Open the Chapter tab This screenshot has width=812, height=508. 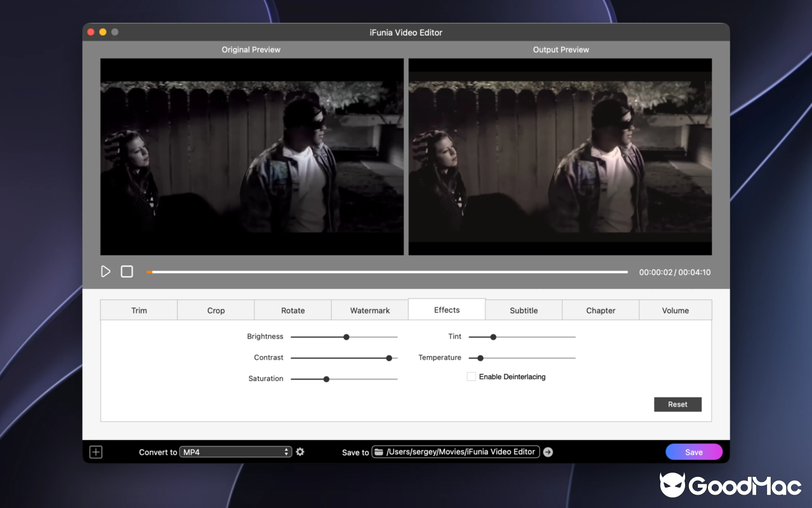(x=601, y=311)
